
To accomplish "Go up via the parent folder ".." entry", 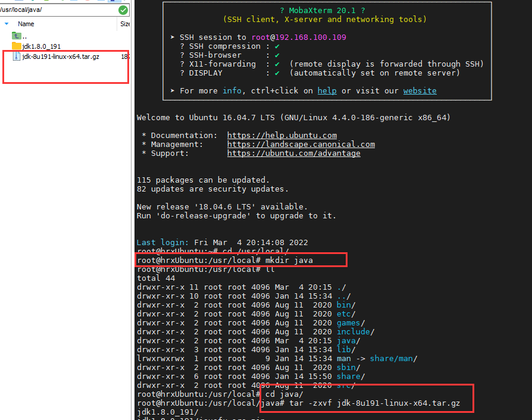I will [19, 36].
